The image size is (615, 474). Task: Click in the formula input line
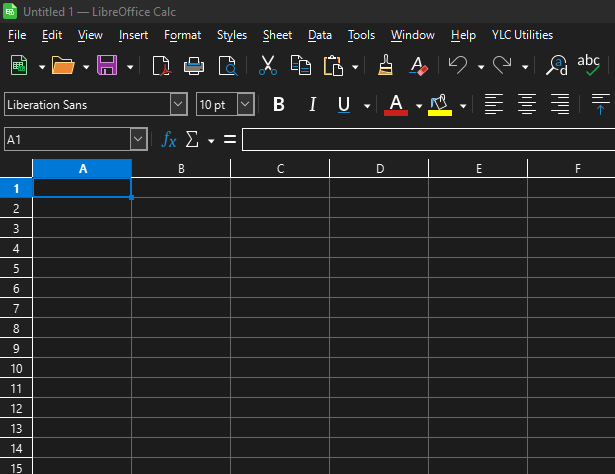pyautogui.click(x=428, y=139)
